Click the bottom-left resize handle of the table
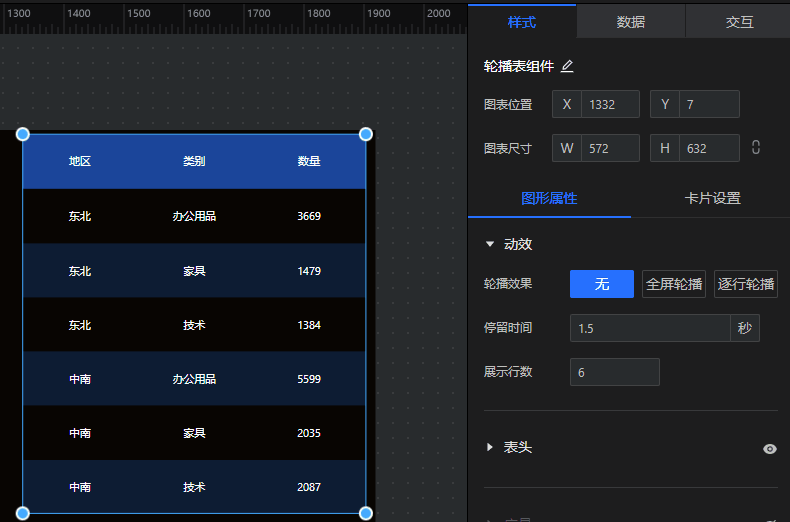This screenshot has width=790, height=522. click(23, 513)
